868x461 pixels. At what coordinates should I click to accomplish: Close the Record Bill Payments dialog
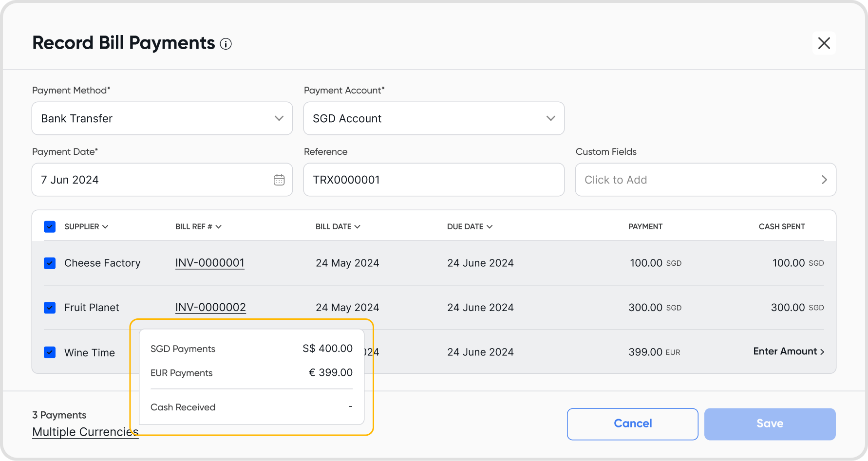pos(824,43)
